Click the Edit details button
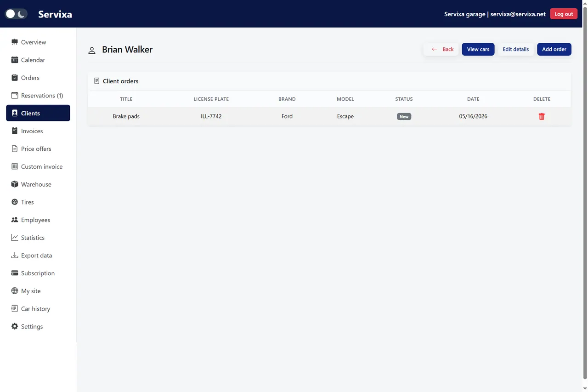This screenshot has height=392, width=588. (x=515, y=49)
